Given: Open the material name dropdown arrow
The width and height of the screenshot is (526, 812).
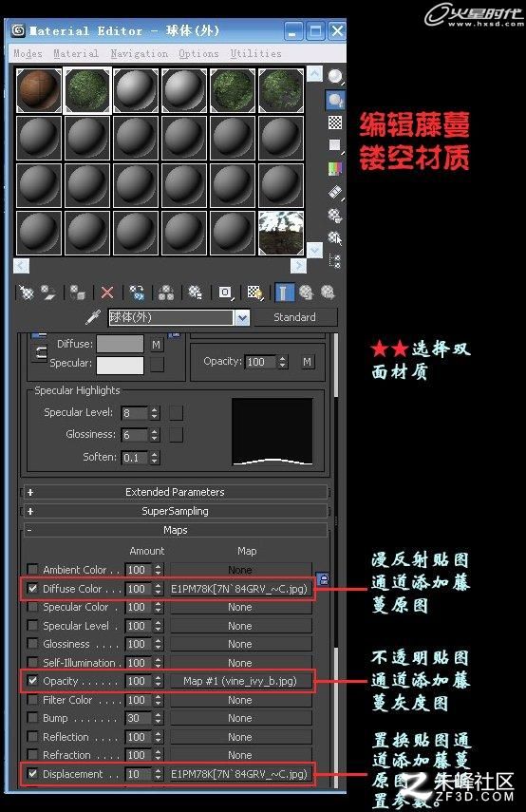Looking at the screenshot, I should click(242, 317).
